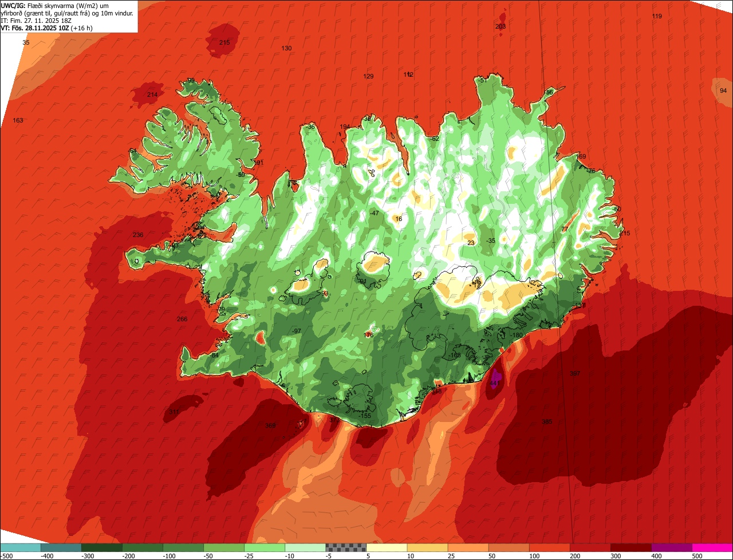Click the checkered legend swatch between -5 and 5
The width and height of the screenshot is (733, 560).
point(346,547)
